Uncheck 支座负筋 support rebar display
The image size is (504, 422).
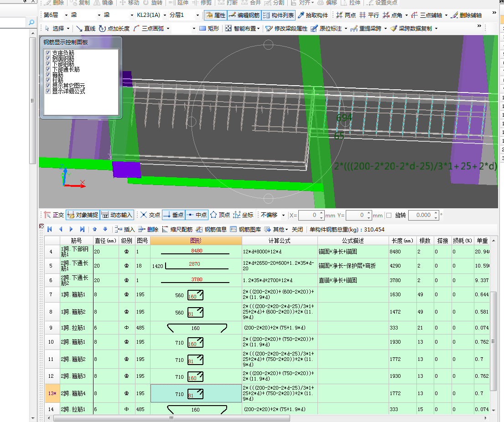(x=48, y=53)
